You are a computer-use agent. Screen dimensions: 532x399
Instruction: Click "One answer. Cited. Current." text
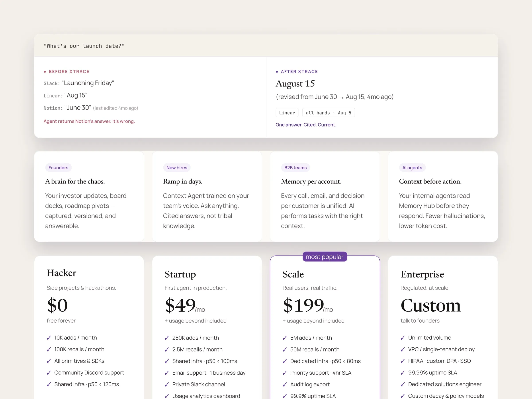tap(306, 125)
